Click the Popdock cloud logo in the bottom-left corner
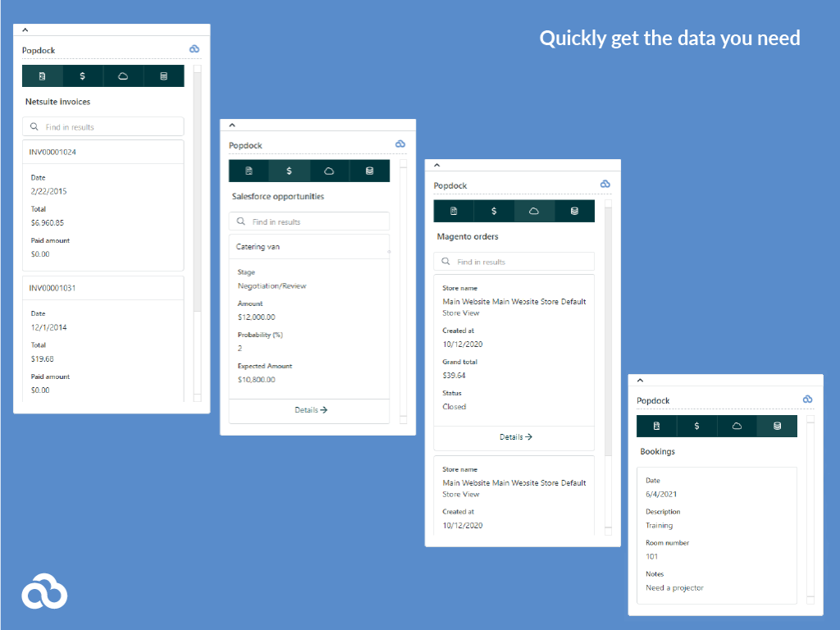The width and height of the screenshot is (840, 630). click(x=44, y=591)
